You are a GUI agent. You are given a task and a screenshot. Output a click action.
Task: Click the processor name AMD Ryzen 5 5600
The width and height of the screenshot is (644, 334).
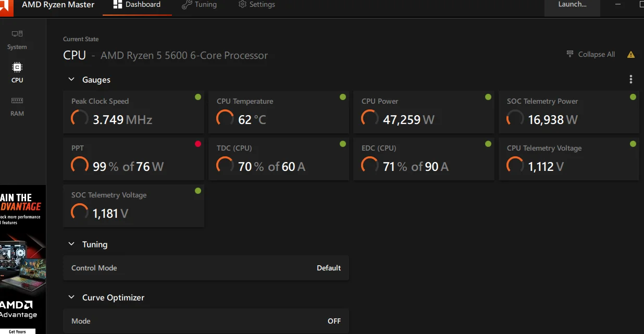[184, 55]
